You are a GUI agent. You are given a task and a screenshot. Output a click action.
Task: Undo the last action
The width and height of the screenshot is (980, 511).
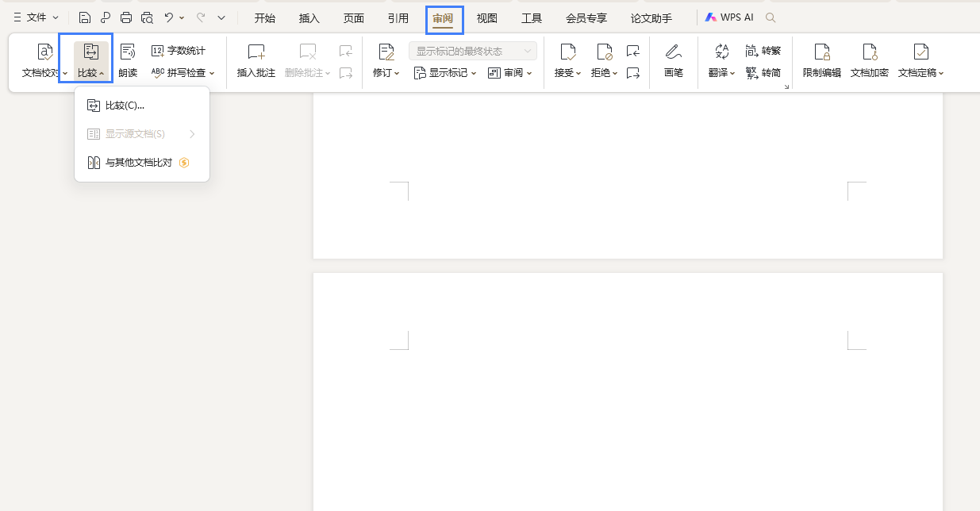[168, 17]
